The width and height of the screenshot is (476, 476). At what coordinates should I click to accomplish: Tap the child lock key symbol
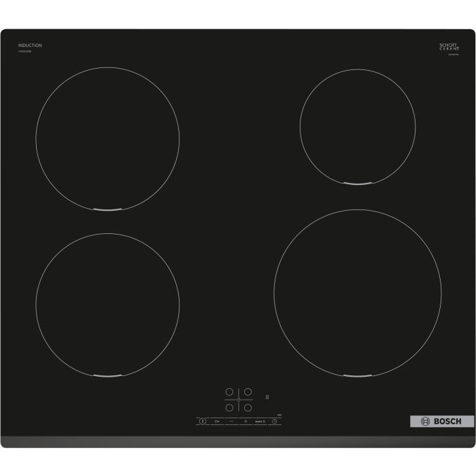coord(217,422)
